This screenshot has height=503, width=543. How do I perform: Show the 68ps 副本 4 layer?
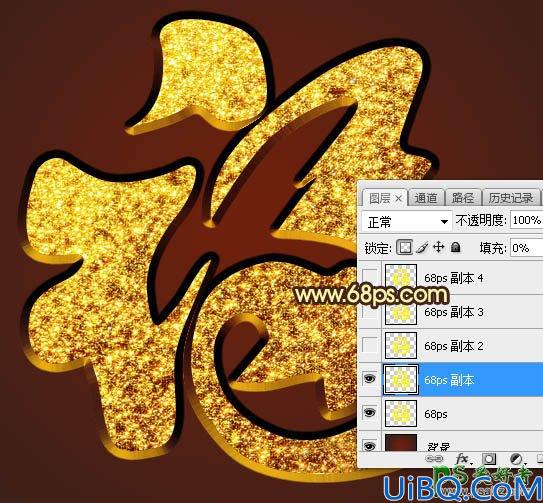pos(370,277)
